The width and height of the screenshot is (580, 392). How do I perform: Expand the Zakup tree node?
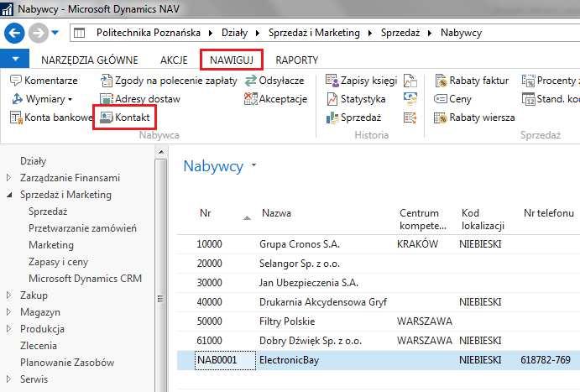tap(9, 295)
